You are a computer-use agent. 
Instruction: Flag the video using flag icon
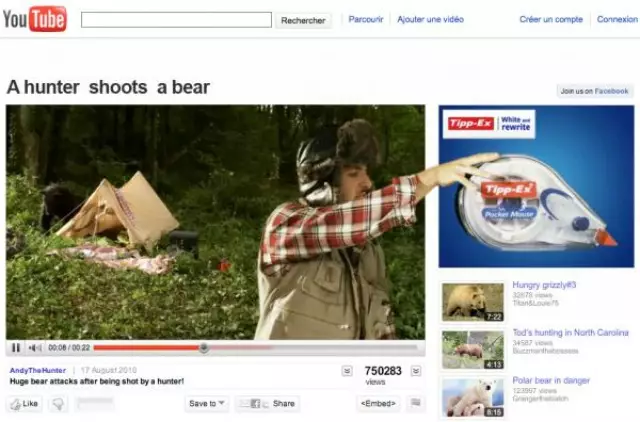[416, 404]
